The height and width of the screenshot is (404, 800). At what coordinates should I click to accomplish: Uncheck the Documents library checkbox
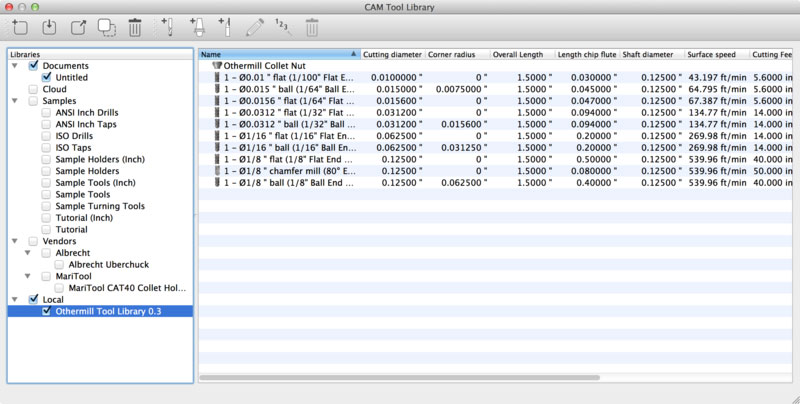click(x=34, y=66)
